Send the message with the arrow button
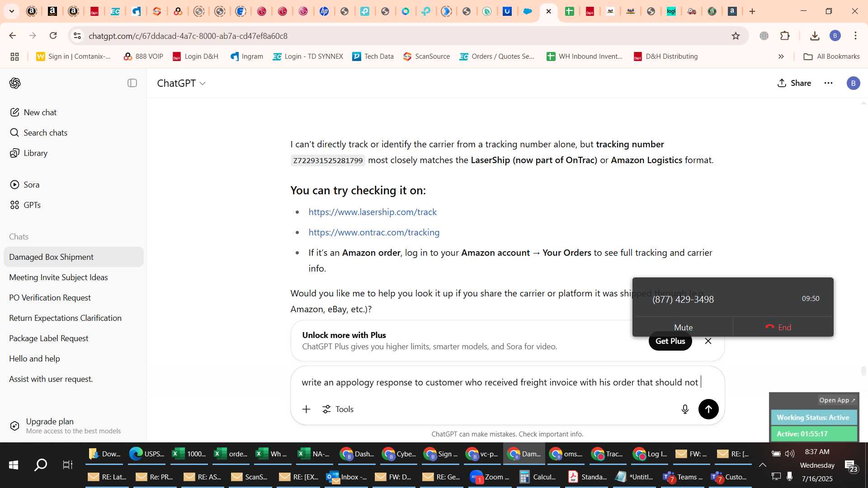The image size is (868, 488). pyautogui.click(x=708, y=409)
